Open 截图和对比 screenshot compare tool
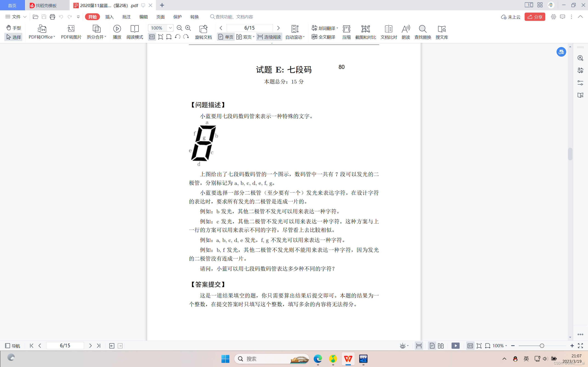 365,29
